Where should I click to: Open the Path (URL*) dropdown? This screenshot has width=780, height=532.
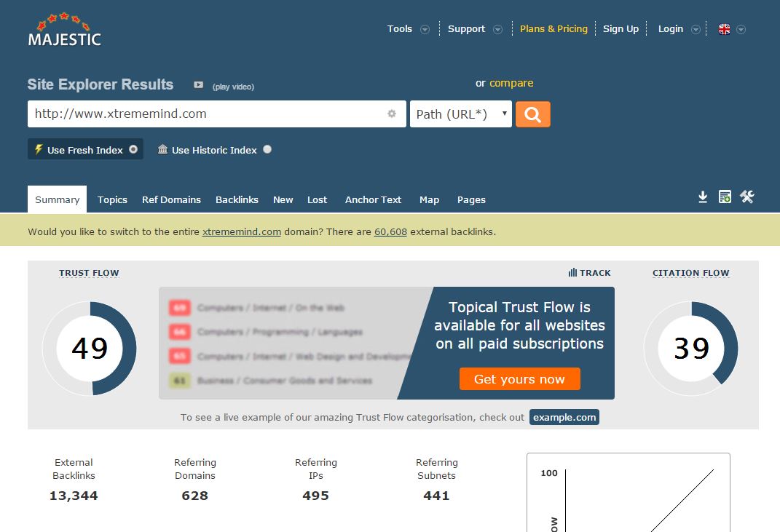(x=460, y=114)
